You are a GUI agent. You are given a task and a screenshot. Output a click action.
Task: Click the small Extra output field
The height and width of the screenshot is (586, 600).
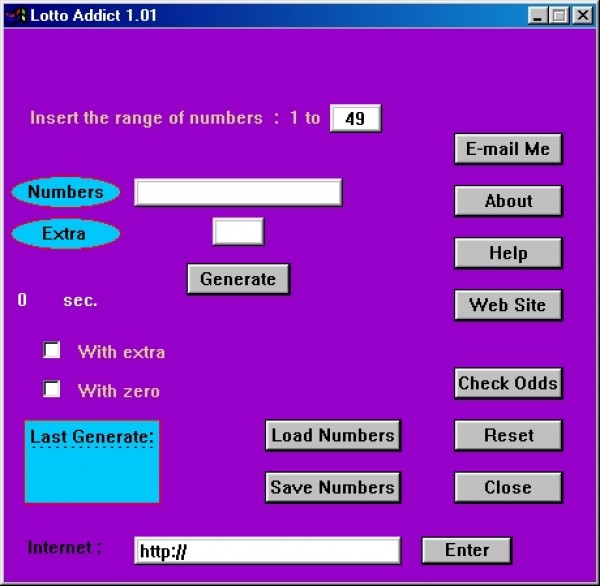click(238, 231)
